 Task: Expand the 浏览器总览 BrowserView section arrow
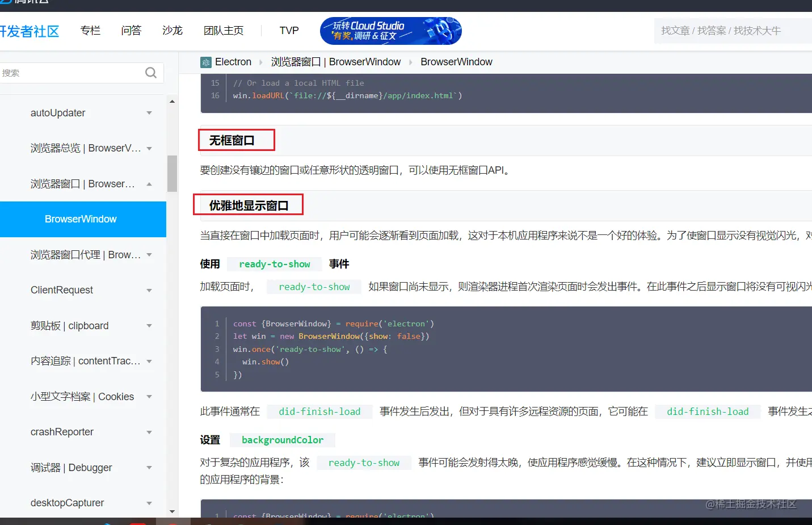tap(149, 149)
